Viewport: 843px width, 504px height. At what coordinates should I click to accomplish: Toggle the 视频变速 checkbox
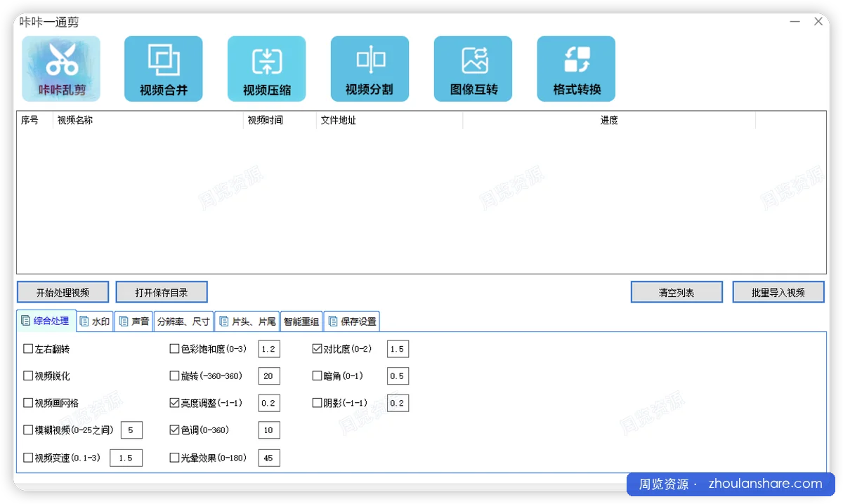pyautogui.click(x=28, y=458)
